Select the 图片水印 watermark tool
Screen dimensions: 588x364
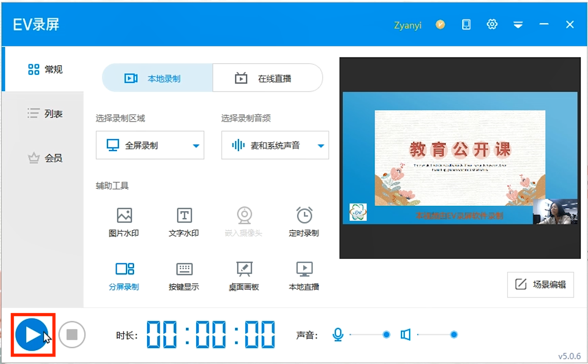[124, 220]
